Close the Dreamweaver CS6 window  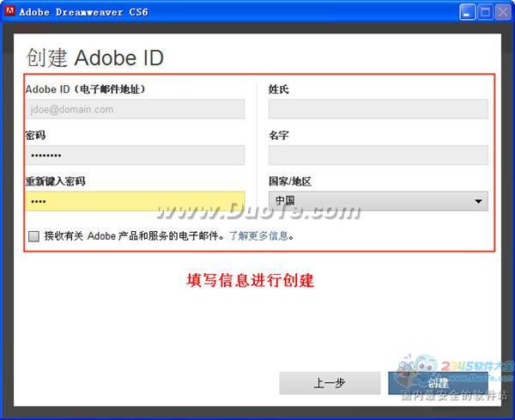pos(503,13)
